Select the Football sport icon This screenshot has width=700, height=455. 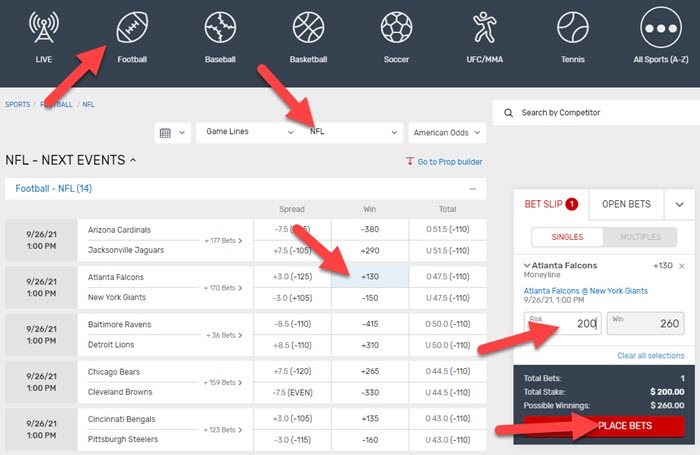pyautogui.click(x=131, y=36)
